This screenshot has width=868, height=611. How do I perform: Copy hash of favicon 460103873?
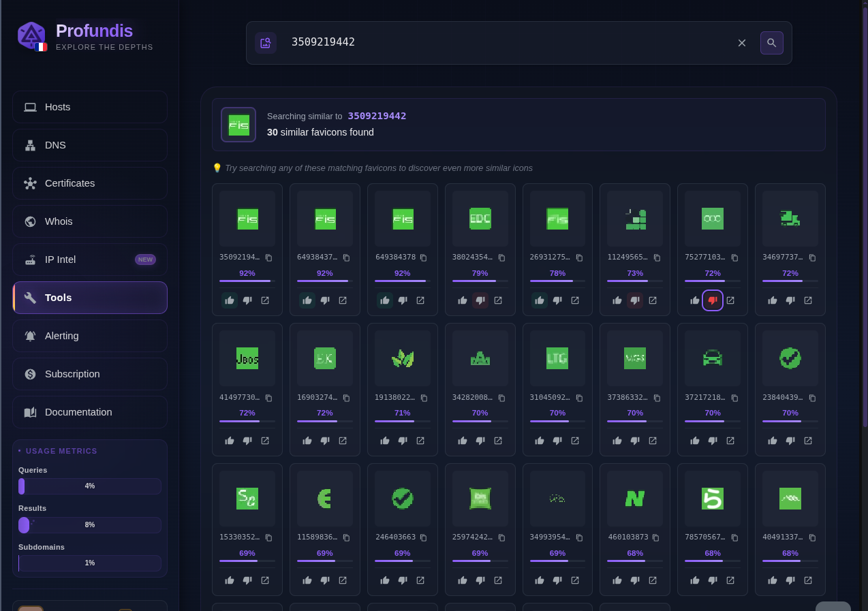pos(655,537)
